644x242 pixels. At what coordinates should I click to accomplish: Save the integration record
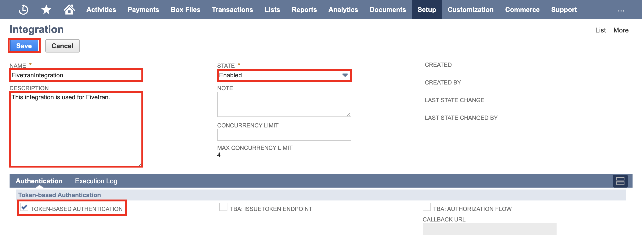(24, 46)
